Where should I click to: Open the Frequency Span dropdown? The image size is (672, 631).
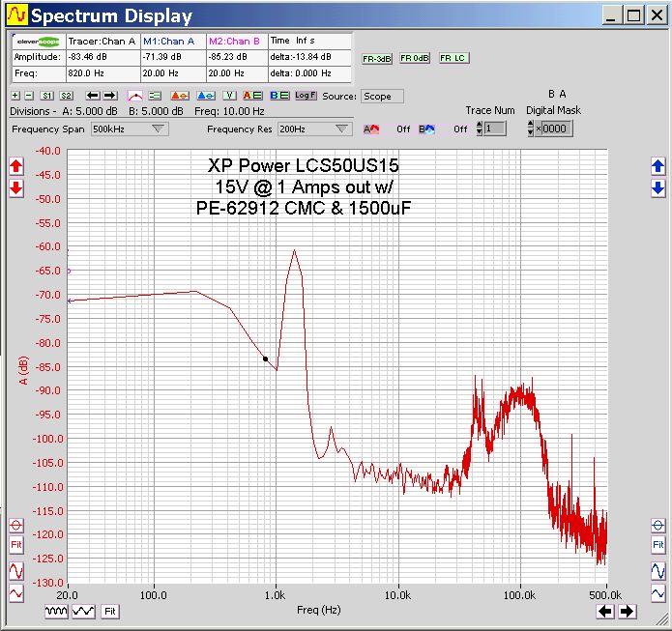130,129
